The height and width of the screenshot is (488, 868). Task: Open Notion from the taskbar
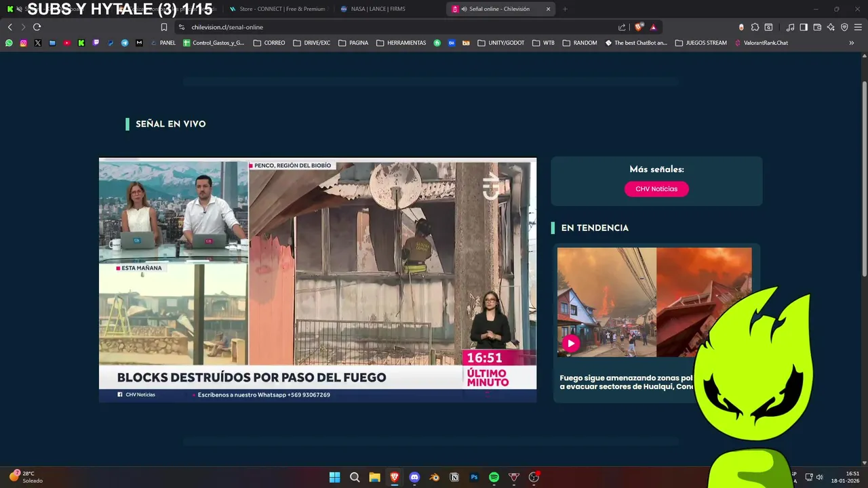tap(454, 477)
